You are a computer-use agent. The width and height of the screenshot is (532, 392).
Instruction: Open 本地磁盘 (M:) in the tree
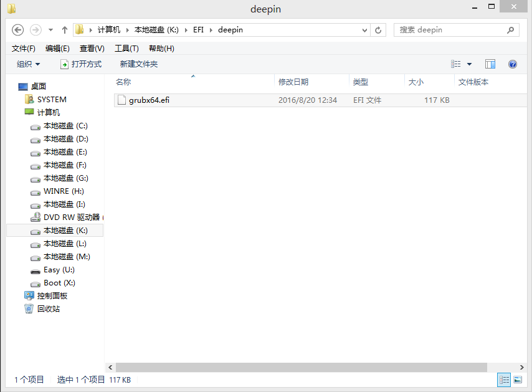click(60, 257)
